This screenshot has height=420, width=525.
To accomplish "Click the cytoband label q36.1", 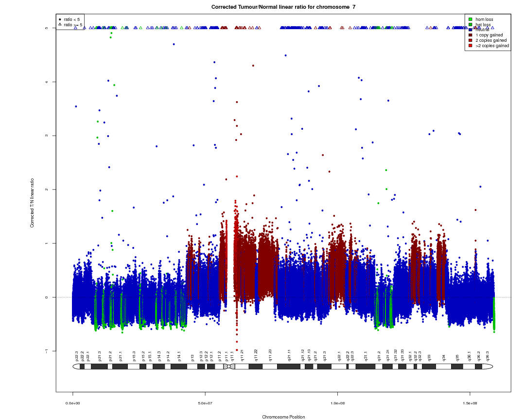I will pos(470,356).
